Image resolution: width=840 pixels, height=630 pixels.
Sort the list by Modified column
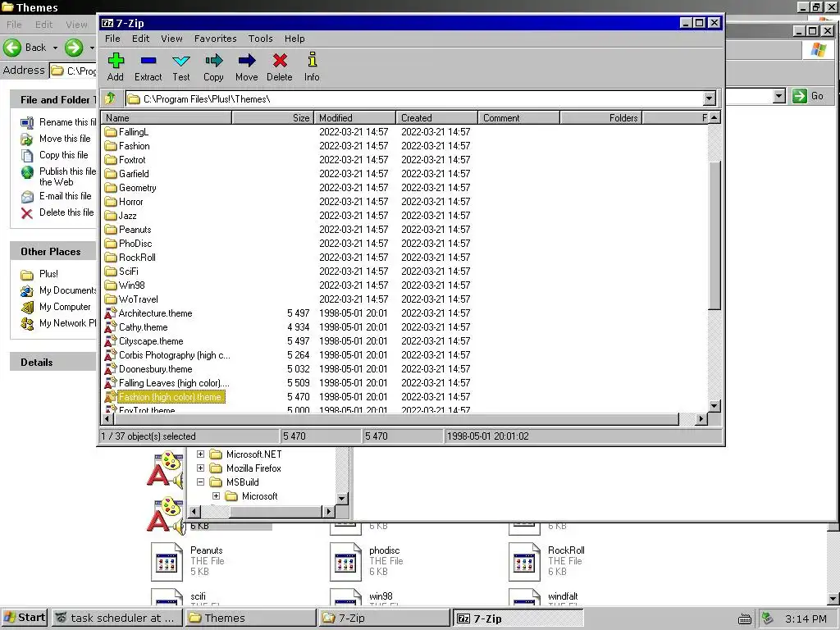tap(354, 118)
